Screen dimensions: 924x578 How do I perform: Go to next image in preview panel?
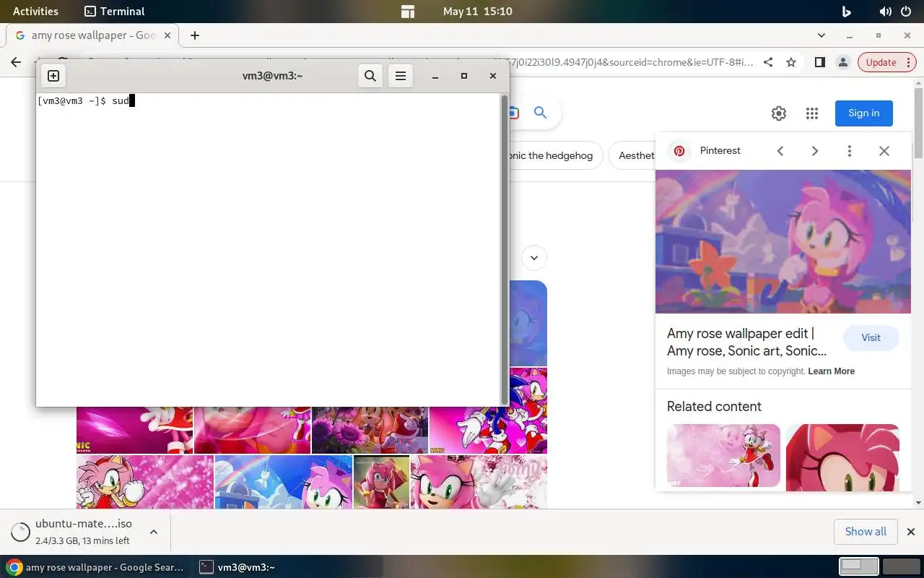[x=815, y=151]
